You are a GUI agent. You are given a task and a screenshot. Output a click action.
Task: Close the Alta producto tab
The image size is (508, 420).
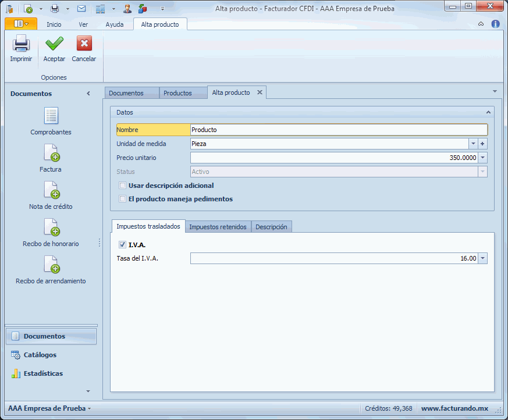[260, 92]
